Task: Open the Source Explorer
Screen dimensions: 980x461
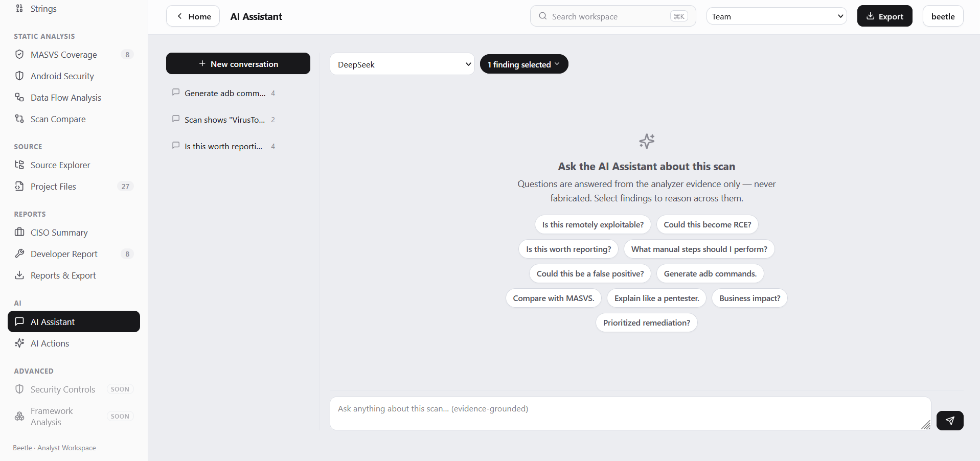Action: 74,165
